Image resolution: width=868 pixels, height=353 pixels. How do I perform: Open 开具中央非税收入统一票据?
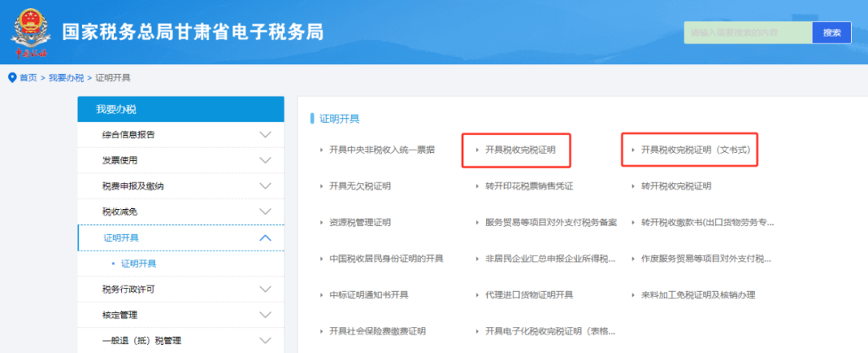(x=382, y=150)
